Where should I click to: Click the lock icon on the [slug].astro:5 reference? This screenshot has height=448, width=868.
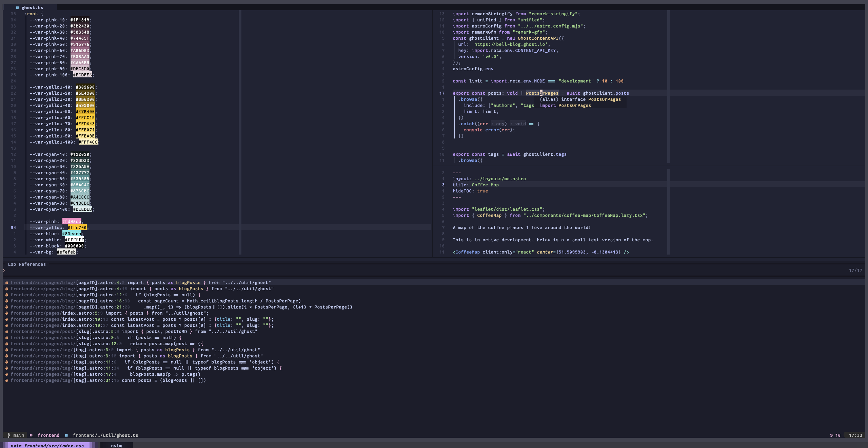(6, 332)
